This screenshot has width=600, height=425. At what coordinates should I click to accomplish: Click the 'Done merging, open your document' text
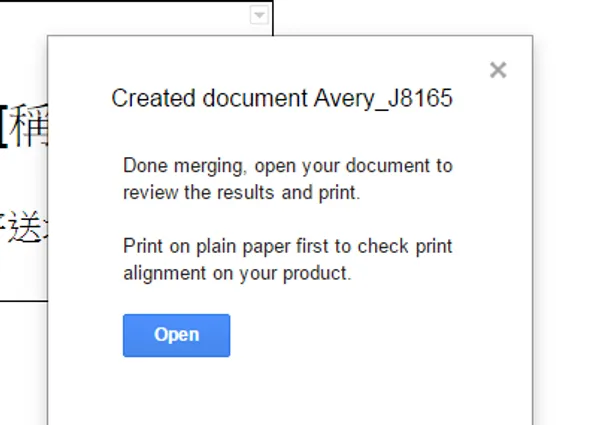[x=288, y=179]
